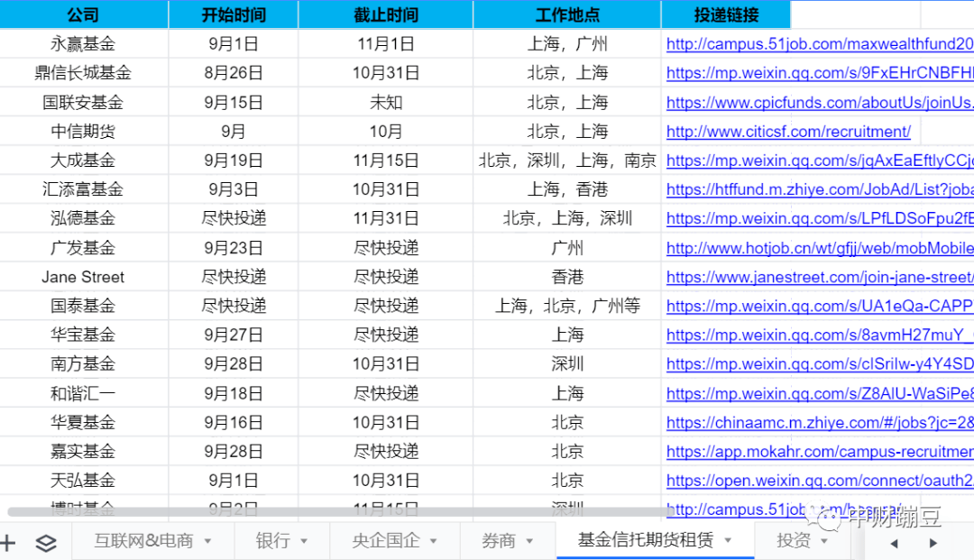The height and width of the screenshot is (560, 974).
Task: Add a new sheet with plus icon
Action: 7,543
